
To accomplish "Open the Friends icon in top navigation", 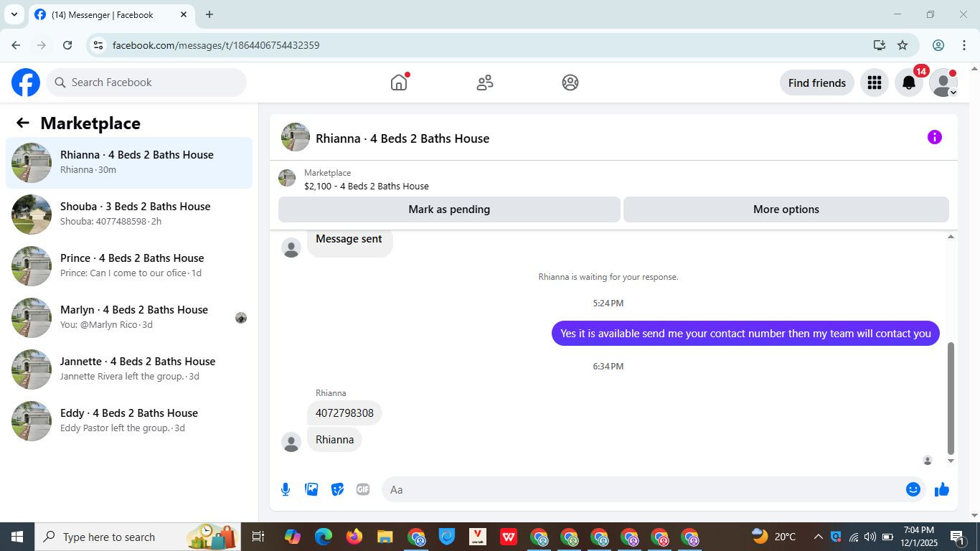I will coord(485,83).
